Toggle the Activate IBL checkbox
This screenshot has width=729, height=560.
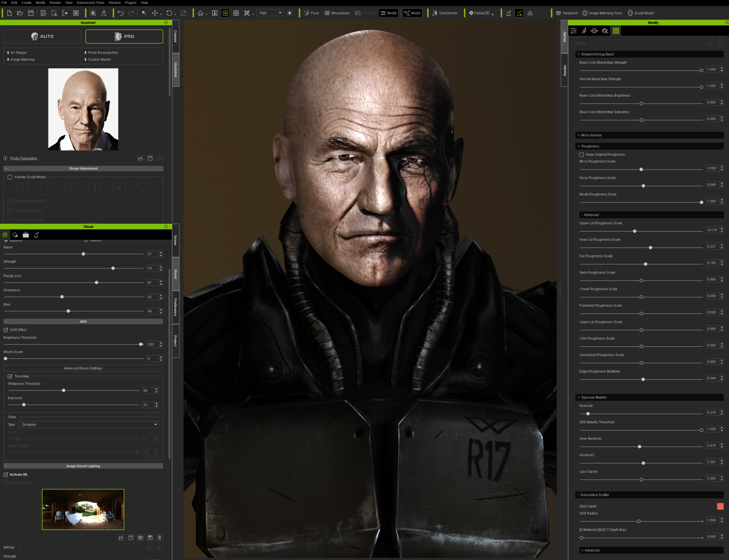pos(6,475)
